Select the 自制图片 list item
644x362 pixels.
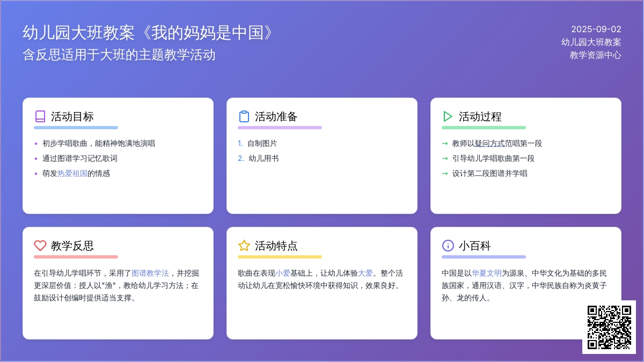(262, 144)
